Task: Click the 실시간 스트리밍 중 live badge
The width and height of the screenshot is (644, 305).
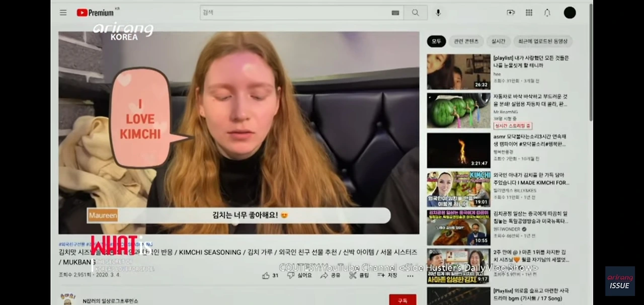Action: pos(513,125)
